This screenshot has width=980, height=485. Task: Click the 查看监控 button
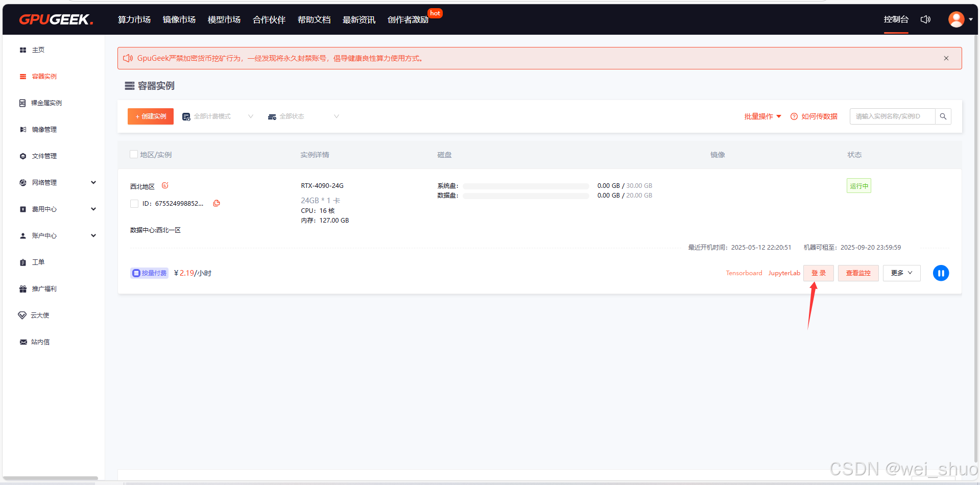tap(858, 273)
